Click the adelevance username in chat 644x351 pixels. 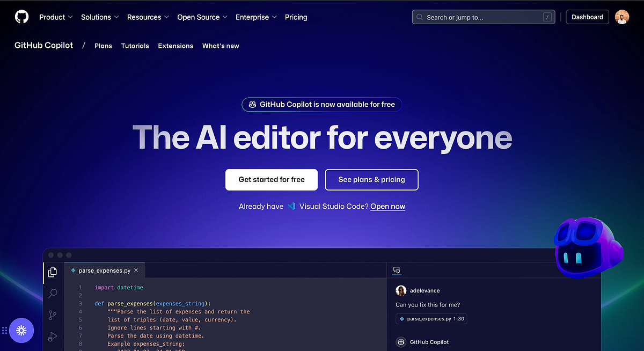425,291
